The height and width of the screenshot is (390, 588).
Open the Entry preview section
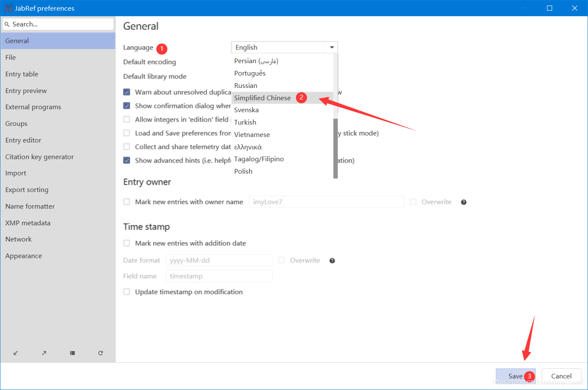pos(58,91)
